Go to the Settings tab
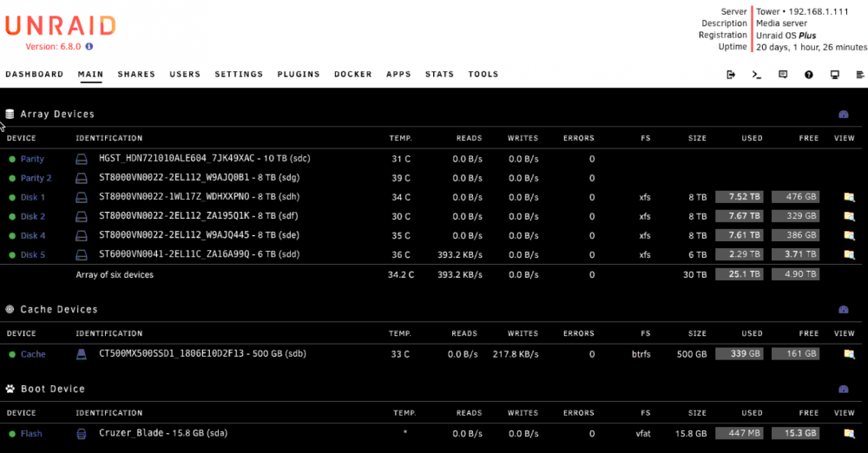Viewport: 868px width, 453px height. coord(240,75)
